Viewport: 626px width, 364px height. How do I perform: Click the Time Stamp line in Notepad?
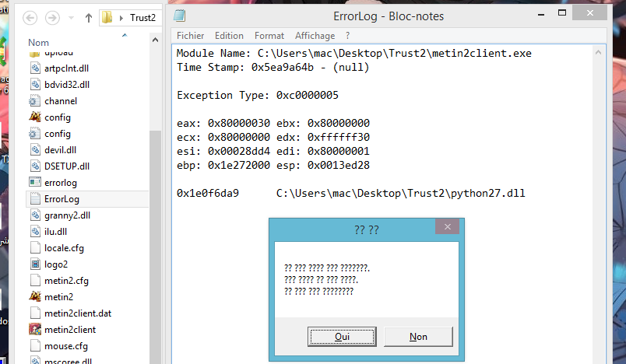[x=273, y=68]
